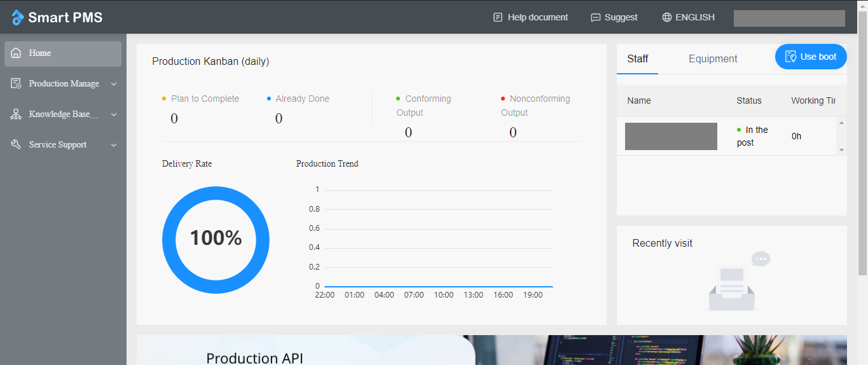Expand the Service Support menu chevron
The height and width of the screenshot is (365, 868).
[114, 145]
